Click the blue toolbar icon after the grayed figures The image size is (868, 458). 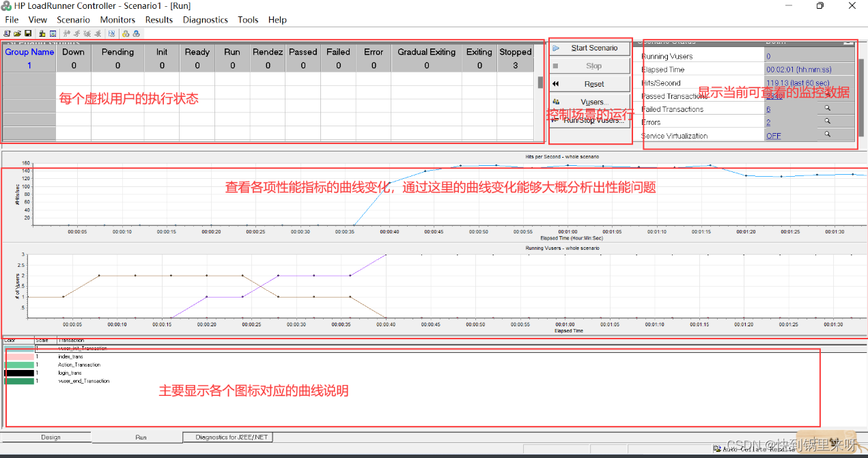(111, 33)
